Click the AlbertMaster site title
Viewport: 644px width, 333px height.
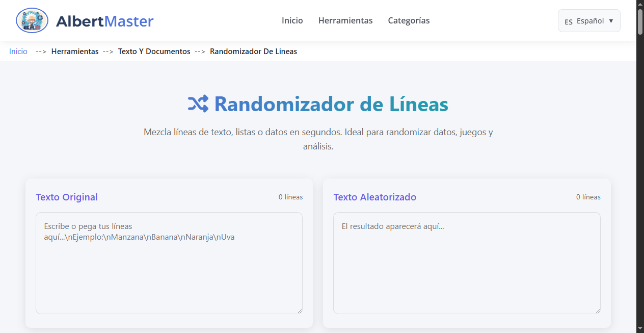pyautogui.click(x=105, y=20)
